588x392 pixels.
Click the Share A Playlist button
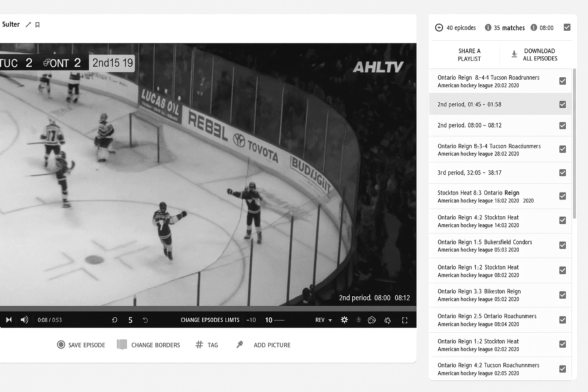pyautogui.click(x=470, y=54)
